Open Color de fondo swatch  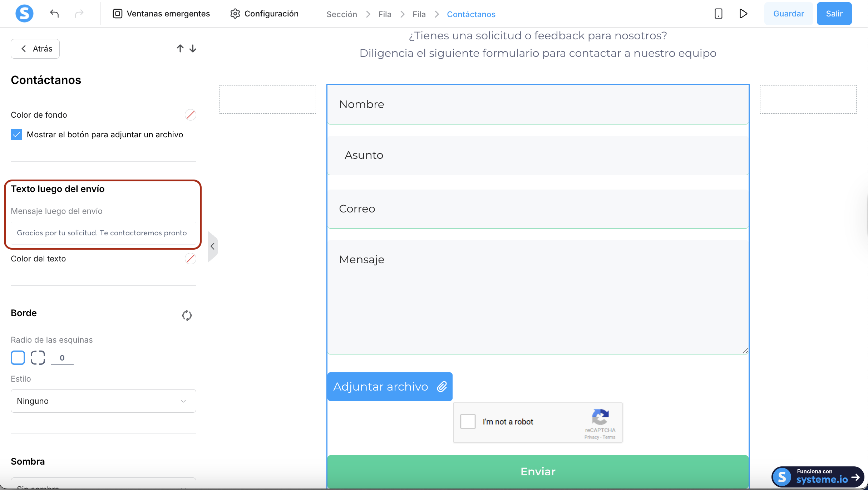pos(190,115)
